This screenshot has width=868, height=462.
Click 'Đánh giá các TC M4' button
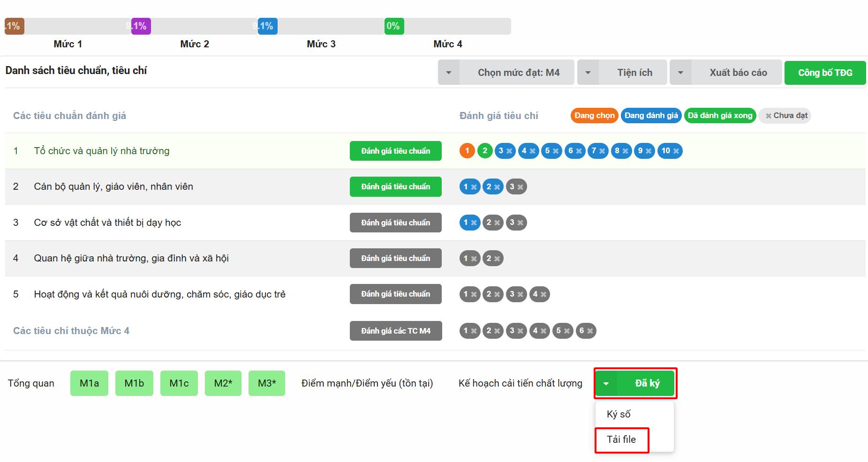[x=395, y=331]
